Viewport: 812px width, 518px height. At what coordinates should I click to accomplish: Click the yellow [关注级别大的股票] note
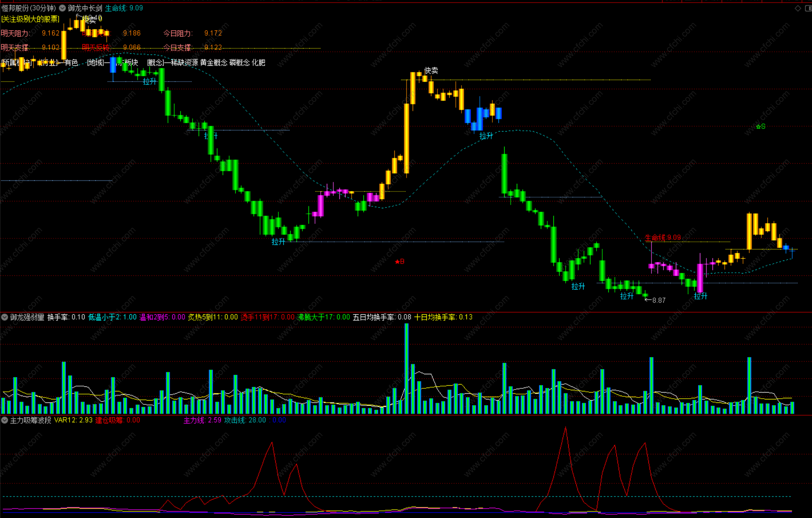(30, 19)
